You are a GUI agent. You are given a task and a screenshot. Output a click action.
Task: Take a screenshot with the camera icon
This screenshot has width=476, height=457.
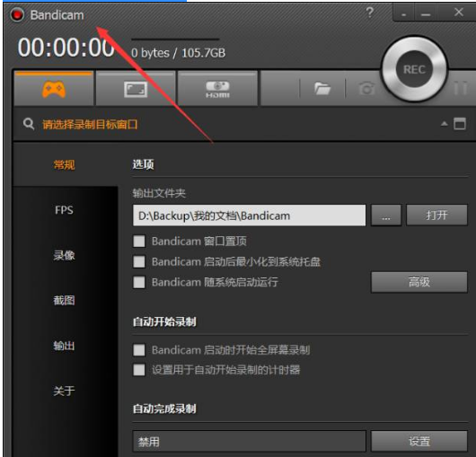pyautogui.click(x=366, y=89)
